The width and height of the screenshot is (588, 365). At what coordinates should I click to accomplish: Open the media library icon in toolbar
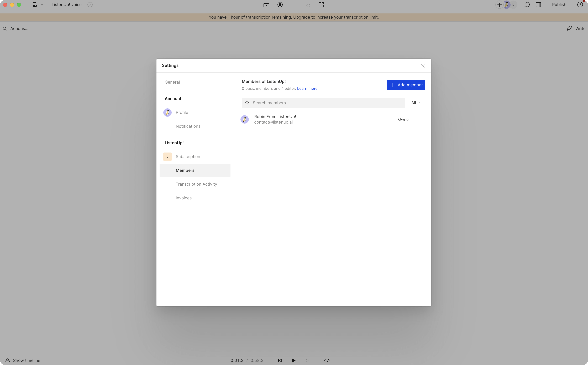click(266, 5)
